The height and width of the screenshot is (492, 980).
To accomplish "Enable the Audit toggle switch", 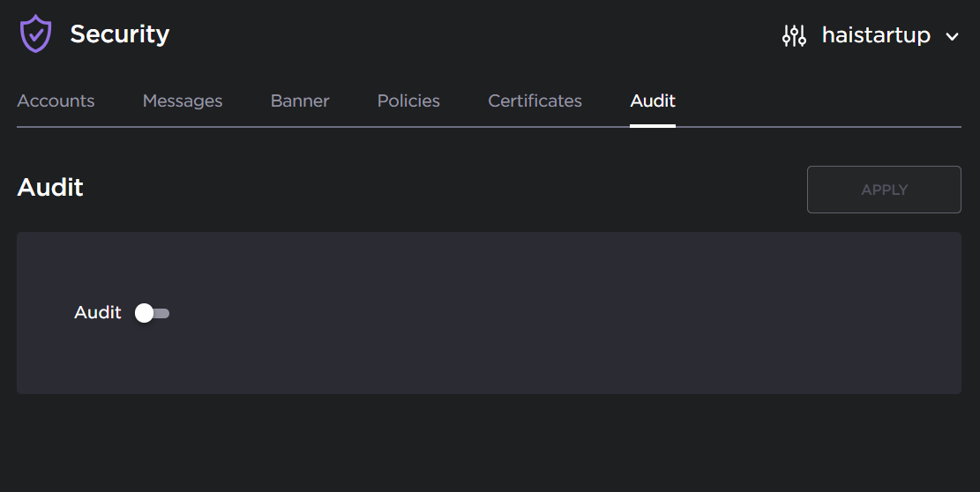I will pos(152,313).
